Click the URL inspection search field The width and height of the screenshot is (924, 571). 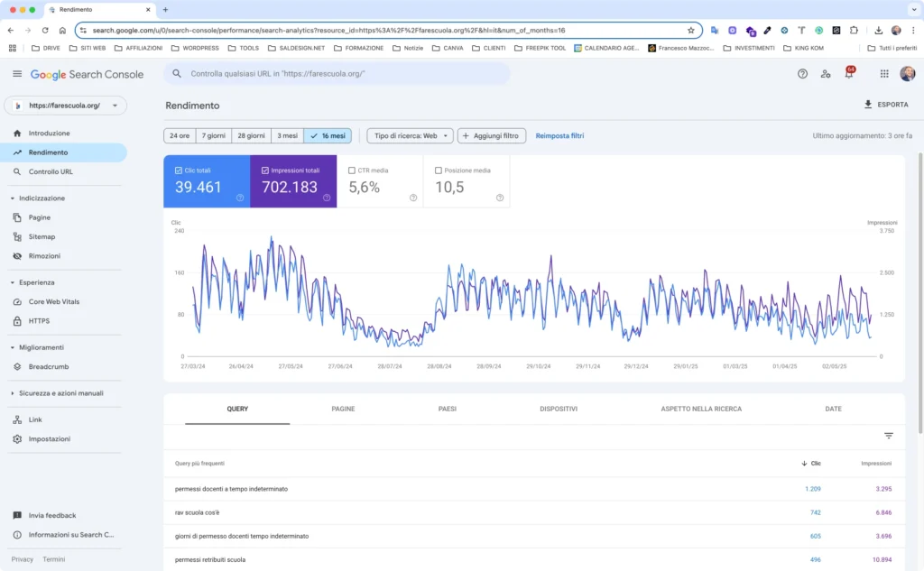(337, 74)
